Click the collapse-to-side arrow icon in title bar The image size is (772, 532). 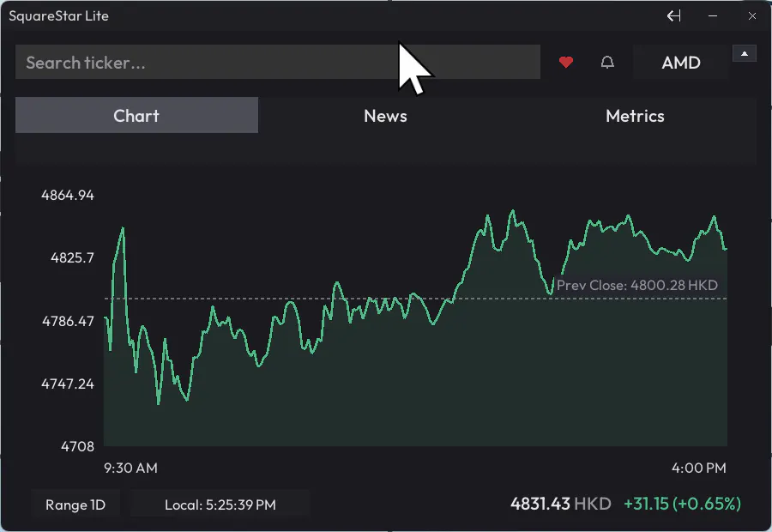[x=674, y=15]
